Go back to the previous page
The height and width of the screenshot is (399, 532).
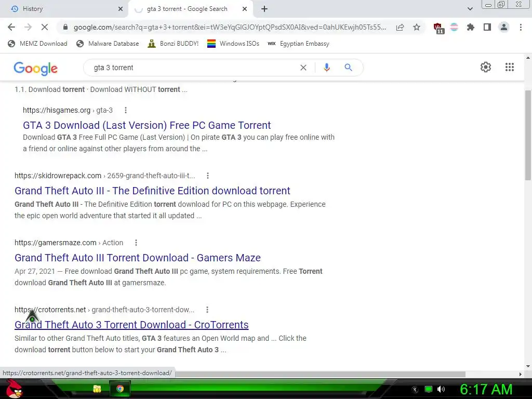[x=11, y=27]
